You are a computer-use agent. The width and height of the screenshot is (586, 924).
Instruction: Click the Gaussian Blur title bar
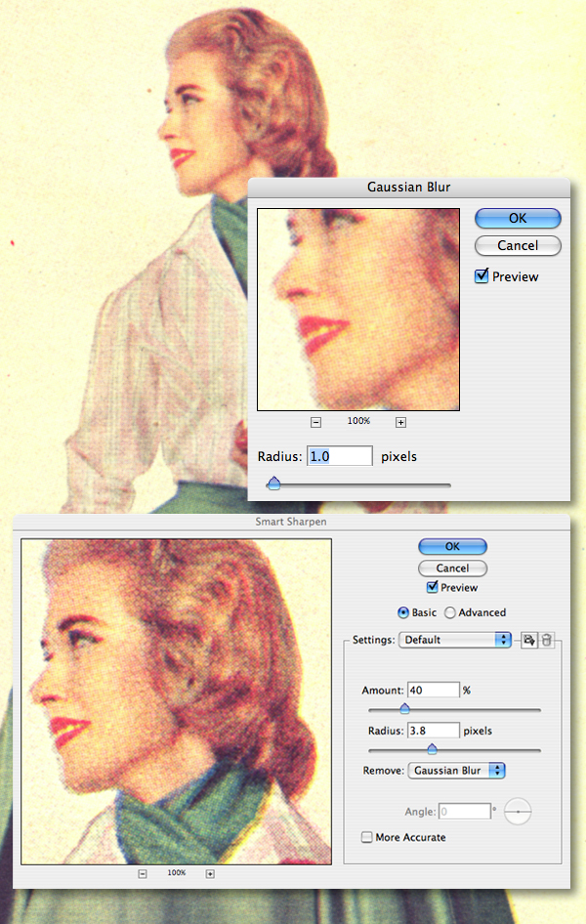(x=408, y=188)
